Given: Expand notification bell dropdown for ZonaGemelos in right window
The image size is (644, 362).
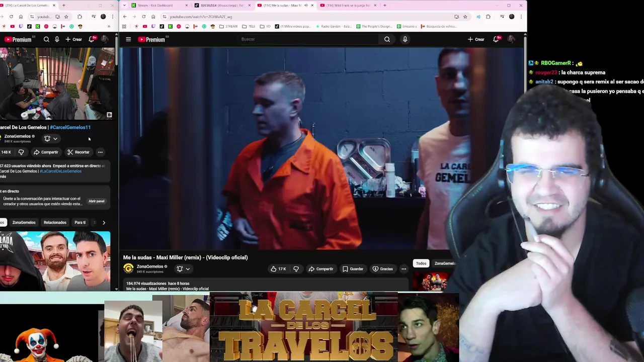Looking at the screenshot, I should [x=183, y=269].
